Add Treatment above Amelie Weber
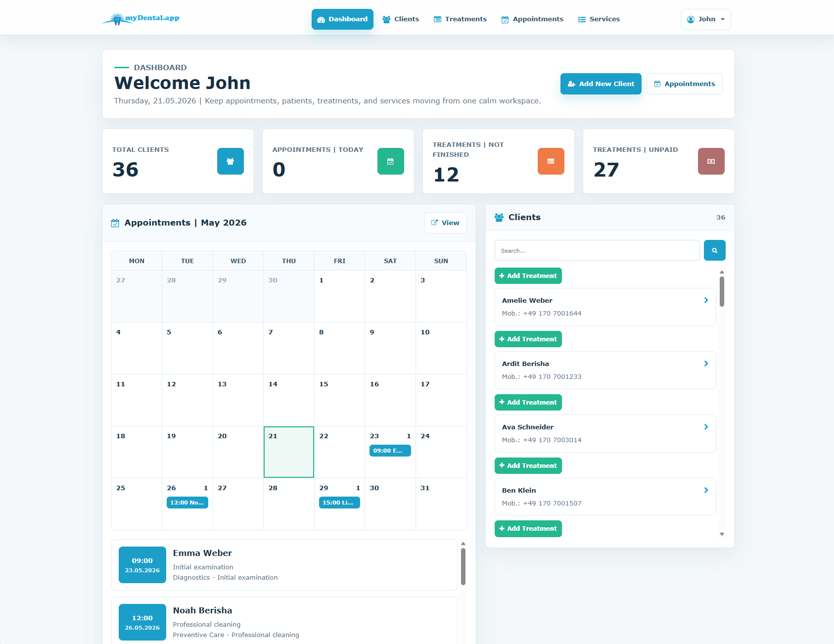This screenshot has width=834, height=644. tap(528, 276)
